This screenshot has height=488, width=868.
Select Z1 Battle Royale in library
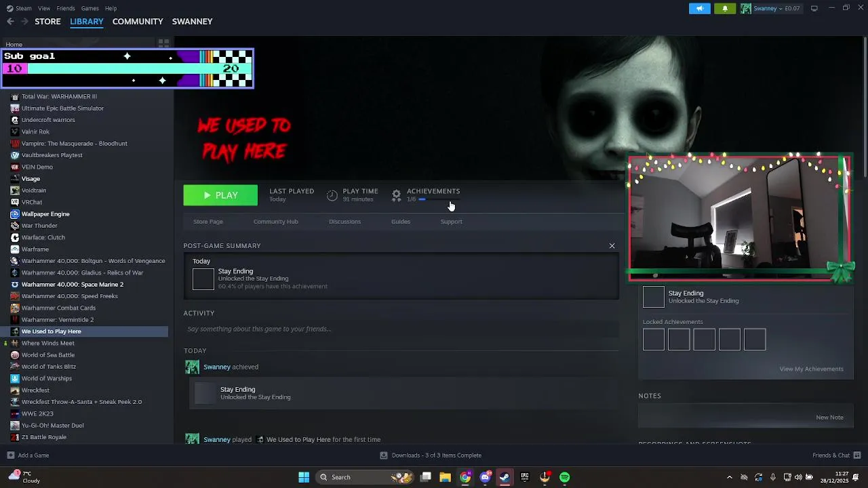[44, 437]
